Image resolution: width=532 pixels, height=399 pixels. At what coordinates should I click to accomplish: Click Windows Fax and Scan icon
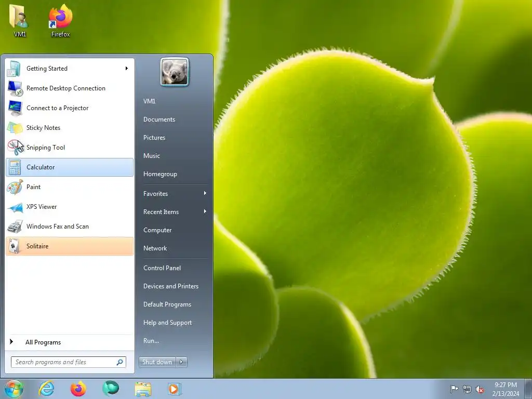(x=15, y=227)
